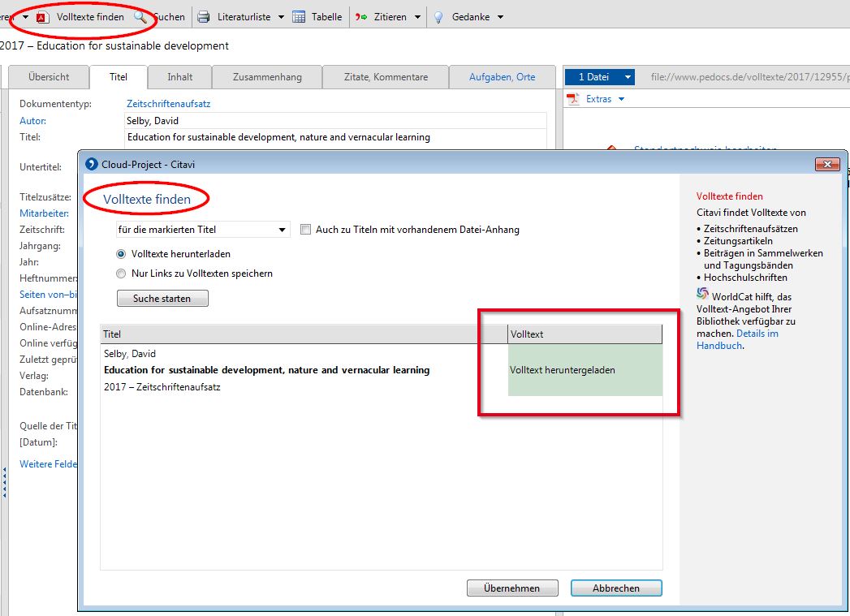Open the 'für die markierten Titel' combo box
The height and width of the screenshot is (616, 850).
coord(203,230)
